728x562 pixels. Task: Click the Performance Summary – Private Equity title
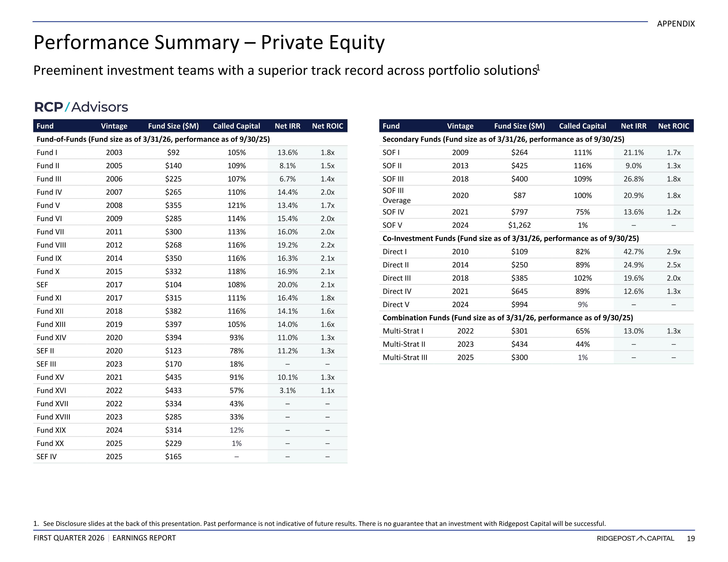click(x=209, y=43)
